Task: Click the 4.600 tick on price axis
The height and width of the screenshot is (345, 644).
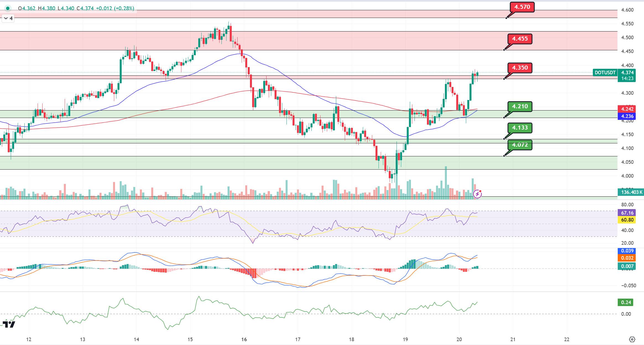Action: coord(627,10)
